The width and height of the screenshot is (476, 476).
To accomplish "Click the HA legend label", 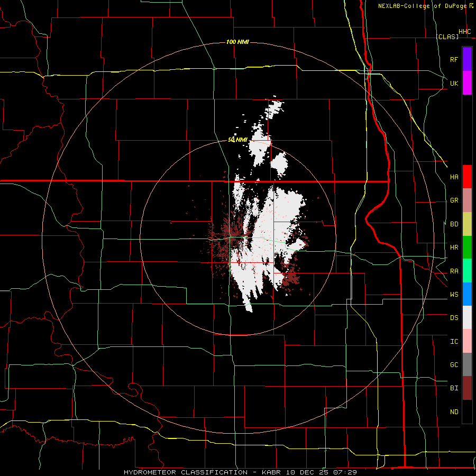I will click(454, 177).
